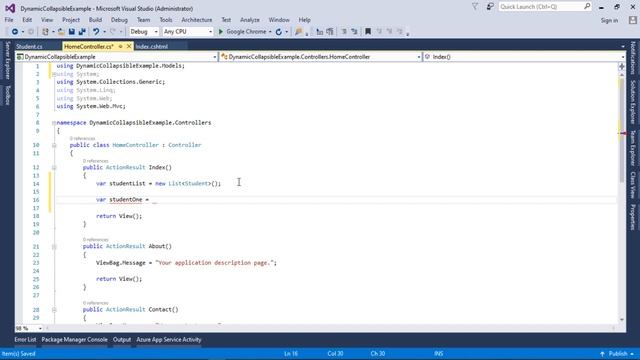This screenshot has width=640, height=360.
Task: Open the Toolbox side tab
Action: click(7, 95)
